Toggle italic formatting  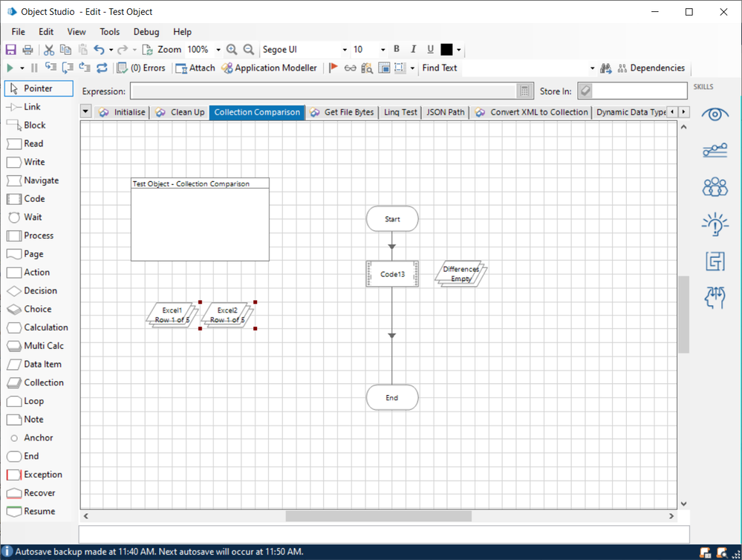414,50
